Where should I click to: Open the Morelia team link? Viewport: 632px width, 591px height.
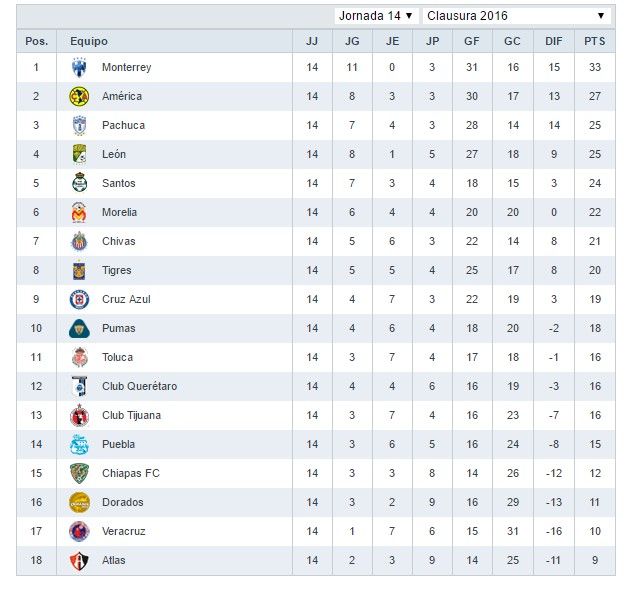point(119,213)
